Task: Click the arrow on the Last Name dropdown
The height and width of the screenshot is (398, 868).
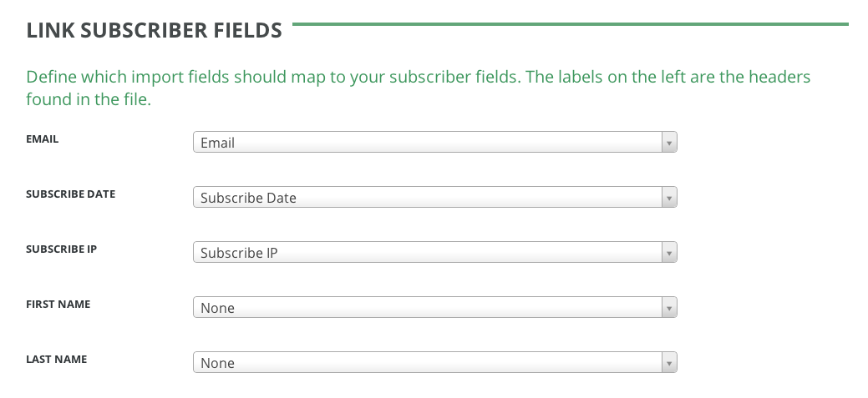Action: pyautogui.click(x=668, y=363)
